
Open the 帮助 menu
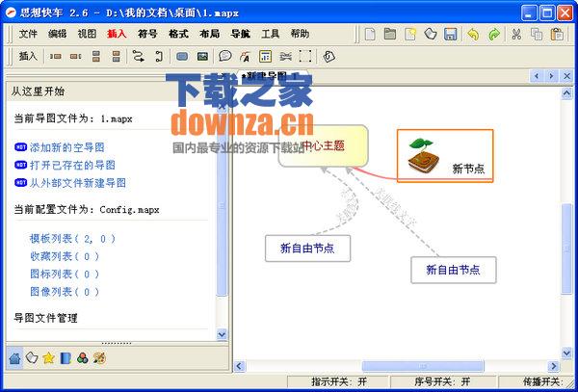[x=300, y=34]
